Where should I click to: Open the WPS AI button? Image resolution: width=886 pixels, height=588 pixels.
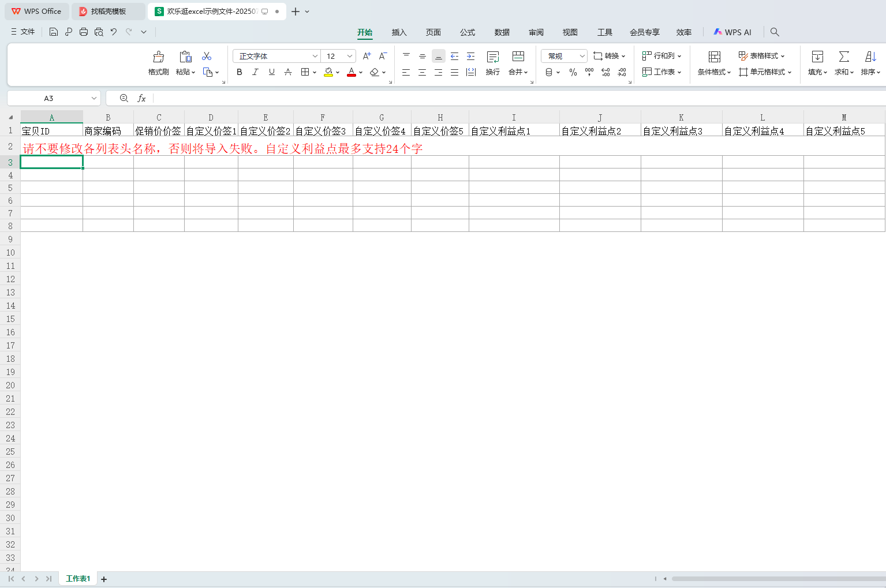pyautogui.click(x=732, y=32)
